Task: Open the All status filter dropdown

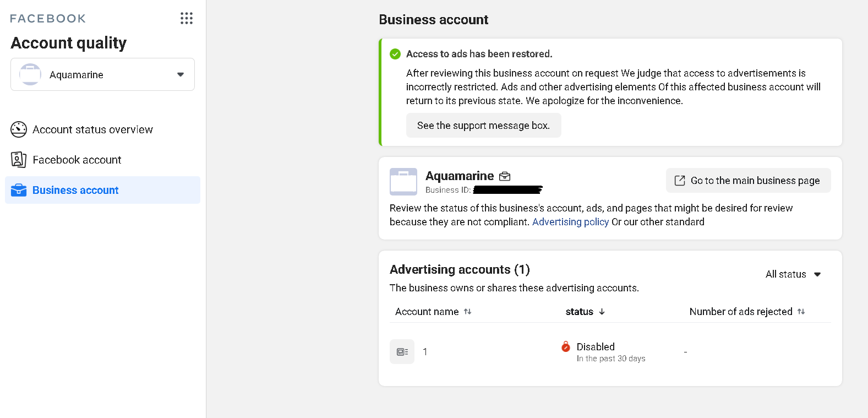Action: point(793,274)
